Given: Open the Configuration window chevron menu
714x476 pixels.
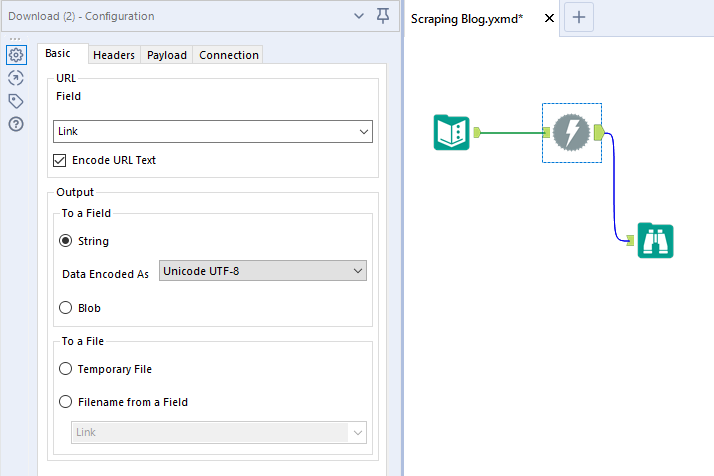Looking at the screenshot, I should coord(359,16).
